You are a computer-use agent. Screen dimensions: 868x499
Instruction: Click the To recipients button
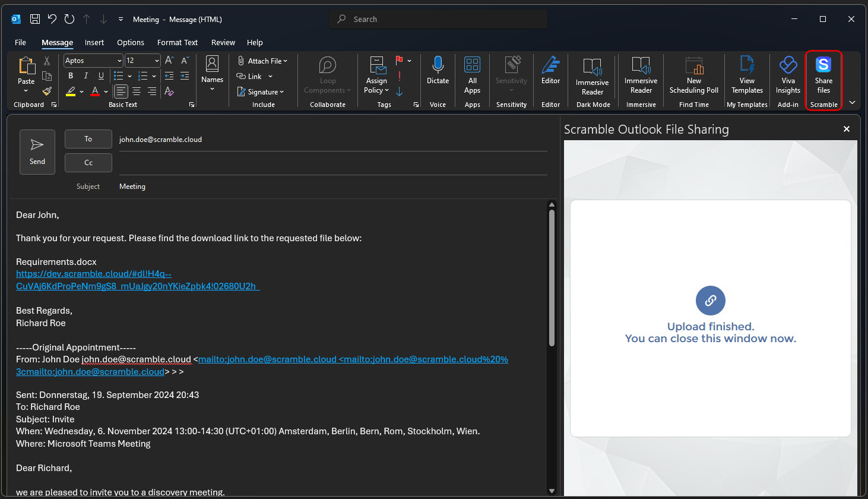coord(88,139)
